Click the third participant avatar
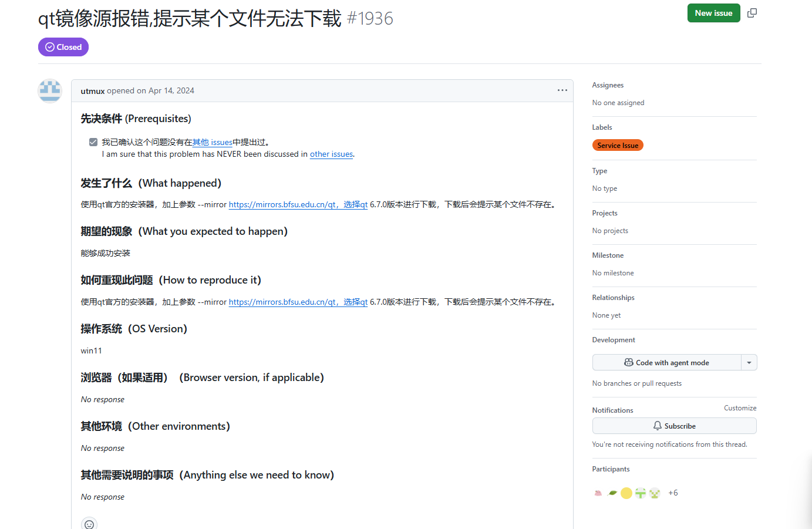This screenshot has height=529, width=812. click(x=626, y=493)
